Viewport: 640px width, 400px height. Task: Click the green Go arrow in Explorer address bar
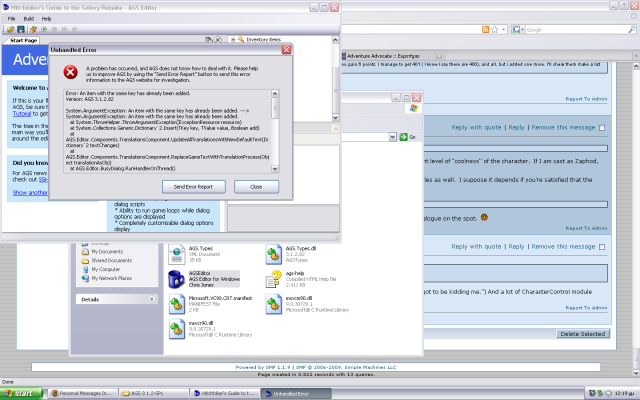click(403, 137)
